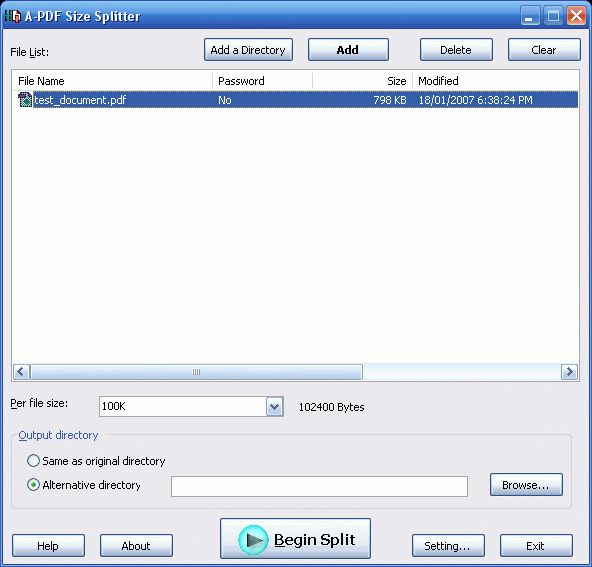Open the Per file size dropdown arrow
This screenshot has height=567, width=592.
[x=274, y=407]
